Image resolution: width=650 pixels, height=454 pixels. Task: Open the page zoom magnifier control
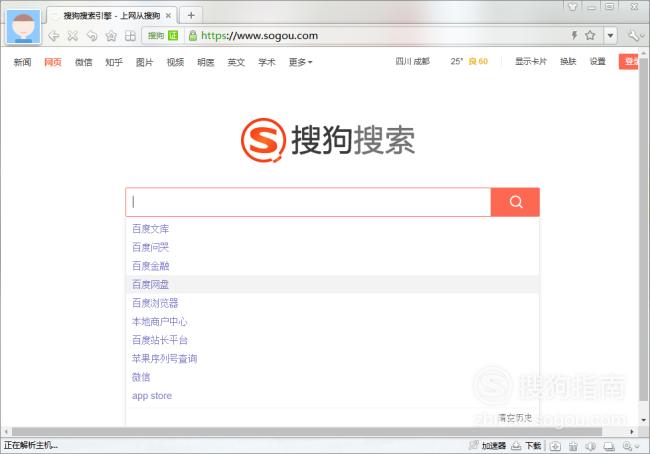tap(631, 446)
